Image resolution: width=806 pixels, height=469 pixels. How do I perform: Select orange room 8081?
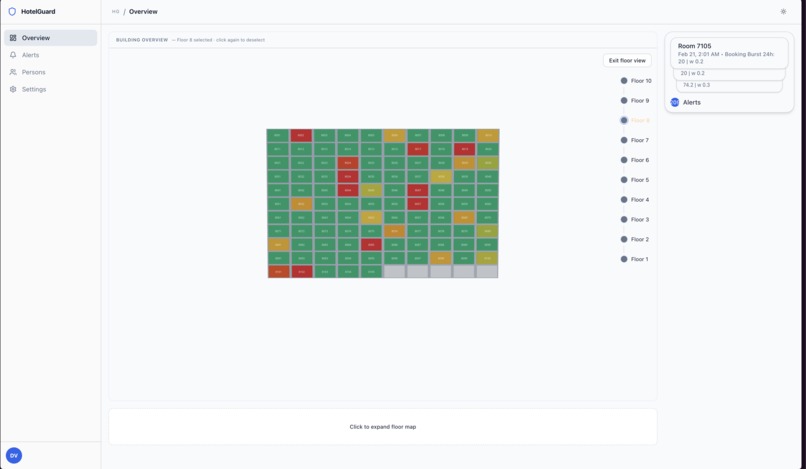coord(278,245)
